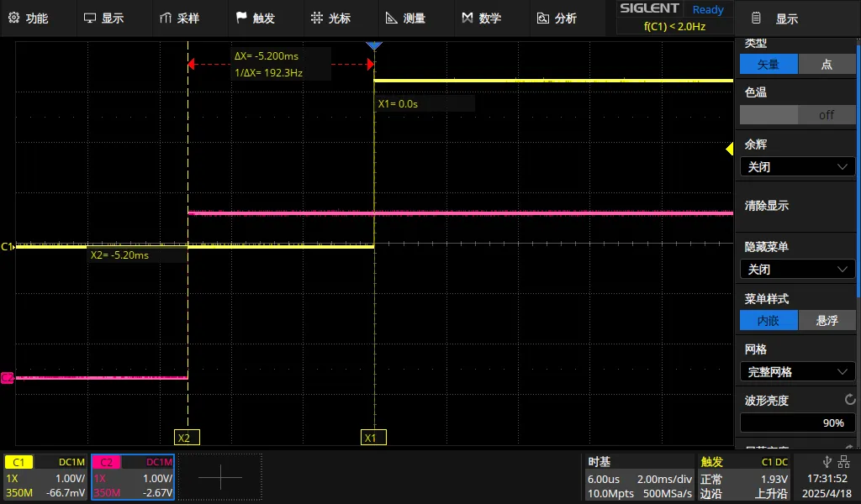Viewport: 861px width, 504px height.
Task: Open the 隐藏菜单 hide menu dropdown
Action: click(x=797, y=270)
